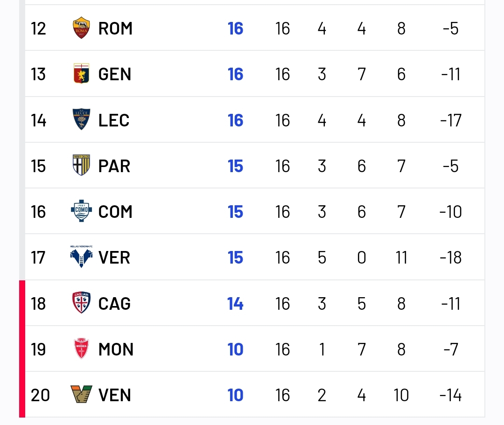504x425 pixels.
Task: Click Parma's 15 points value
Action: (x=235, y=166)
